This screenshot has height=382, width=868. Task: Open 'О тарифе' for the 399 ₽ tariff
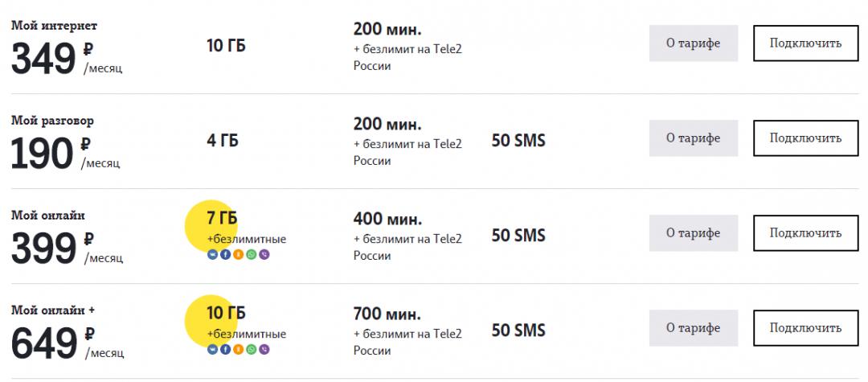tap(693, 233)
